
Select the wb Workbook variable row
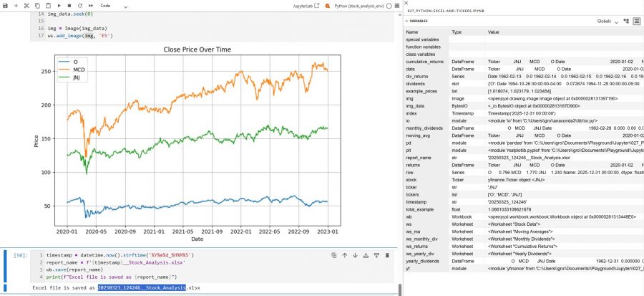(x=524, y=216)
